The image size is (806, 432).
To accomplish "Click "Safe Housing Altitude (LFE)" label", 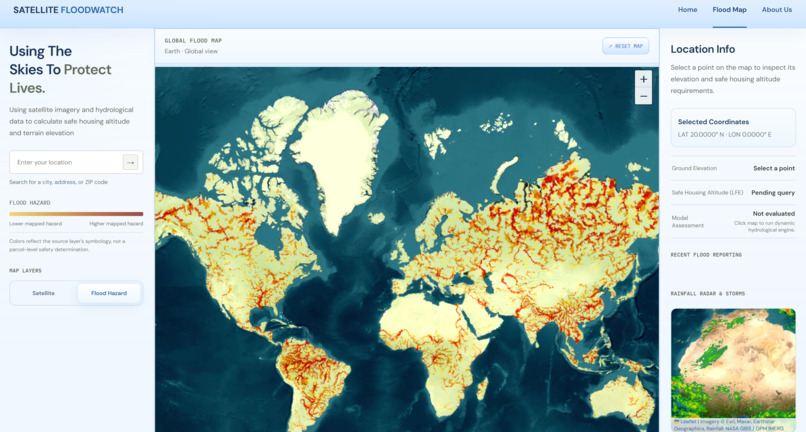I will coord(707,193).
